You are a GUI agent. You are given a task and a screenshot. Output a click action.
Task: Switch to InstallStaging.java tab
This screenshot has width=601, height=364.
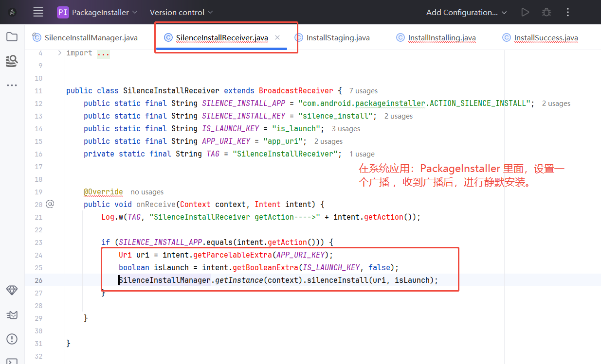pyautogui.click(x=332, y=38)
